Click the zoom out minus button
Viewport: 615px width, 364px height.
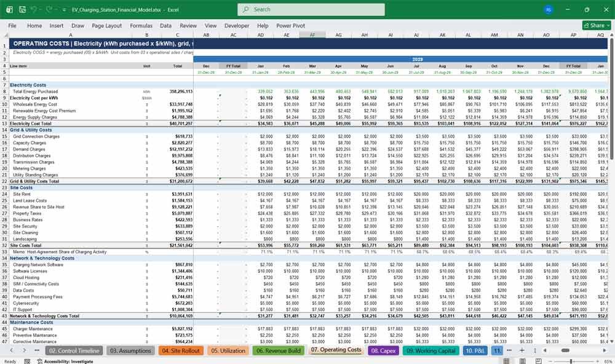[550, 361]
